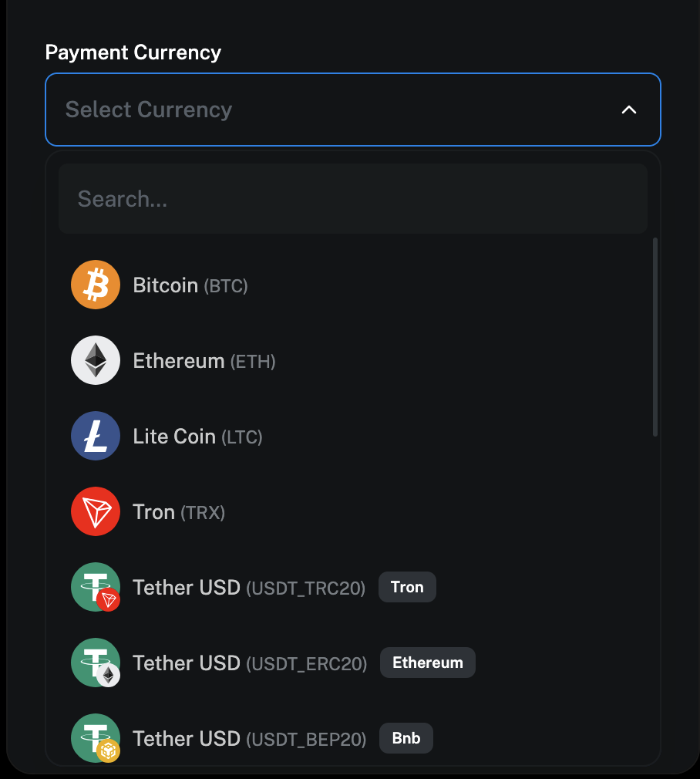Click the red Tron logo icon
Image resolution: width=700 pixels, height=779 pixels.
pos(96,511)
